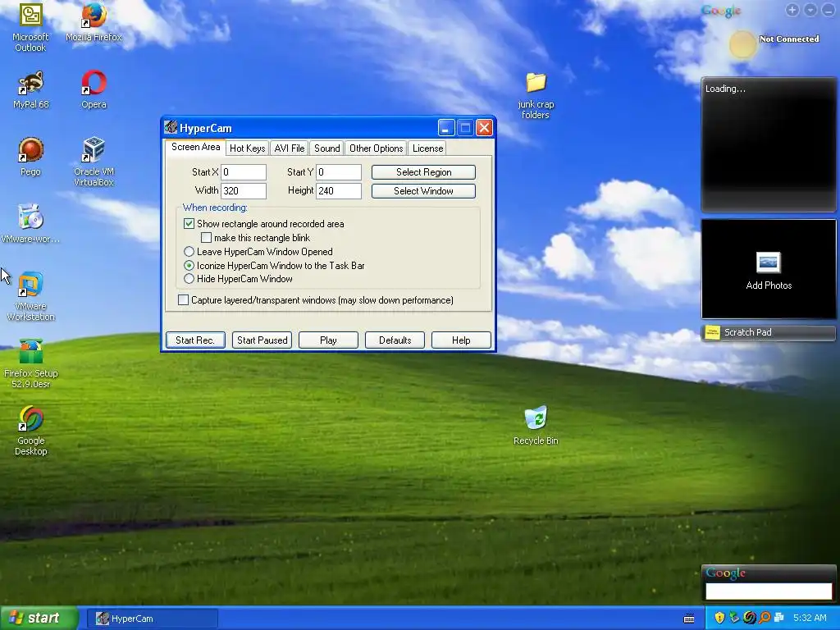Click the Height input field
This screenshot has height=630, width=840.
coord(339,190)
